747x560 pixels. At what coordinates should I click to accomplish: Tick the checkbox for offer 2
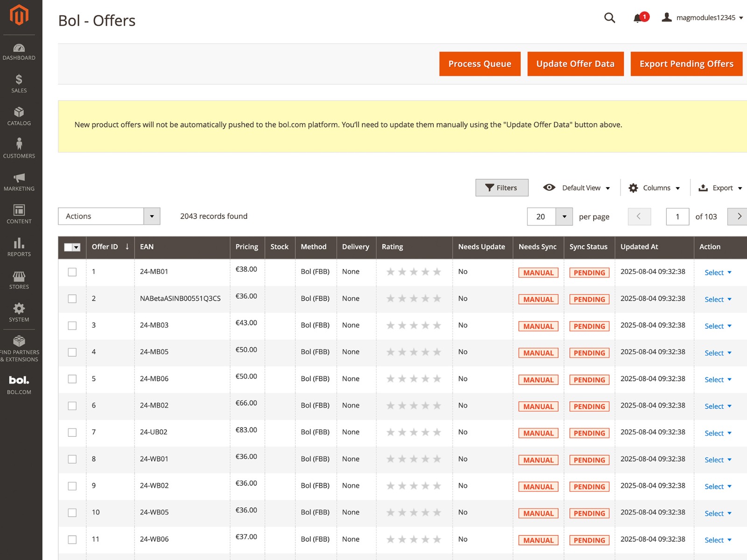pos(72,299)
